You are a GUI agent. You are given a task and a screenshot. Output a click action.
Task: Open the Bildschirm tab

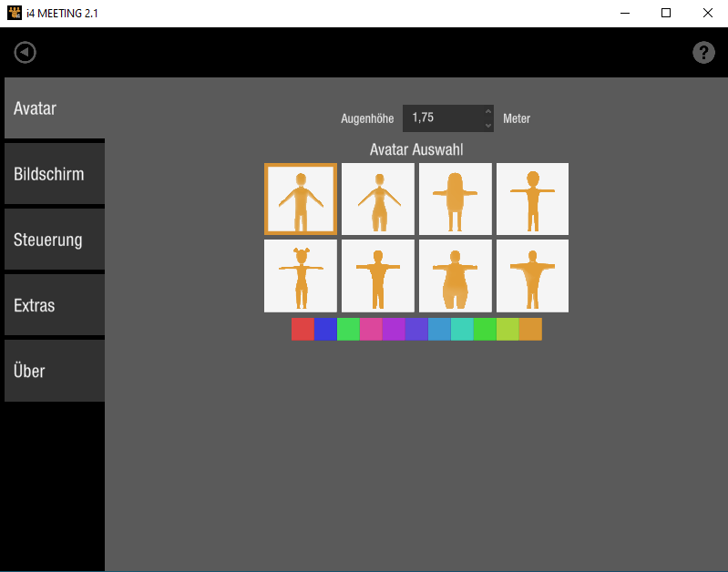point(55,174)
